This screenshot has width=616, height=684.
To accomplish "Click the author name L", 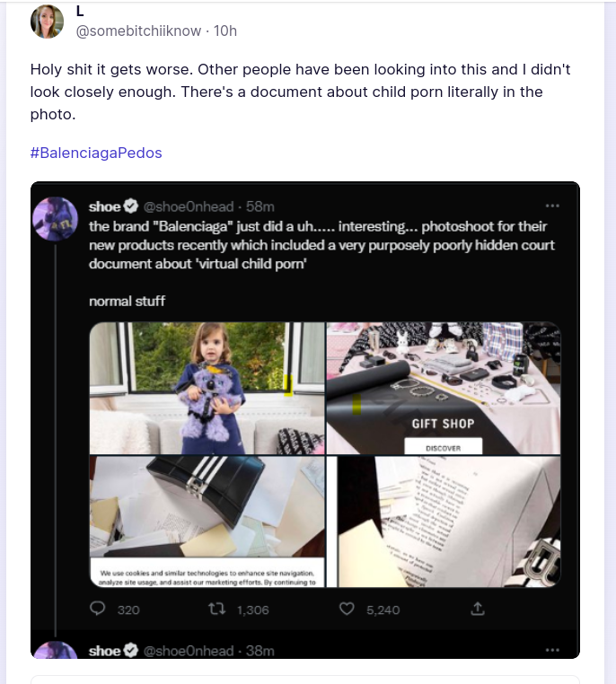I will click(80, 12).
